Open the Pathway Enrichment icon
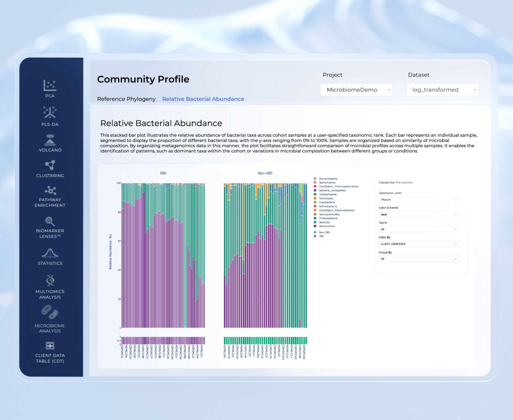Viewport: 513px width, 420px height. click(x=50, y=190)
